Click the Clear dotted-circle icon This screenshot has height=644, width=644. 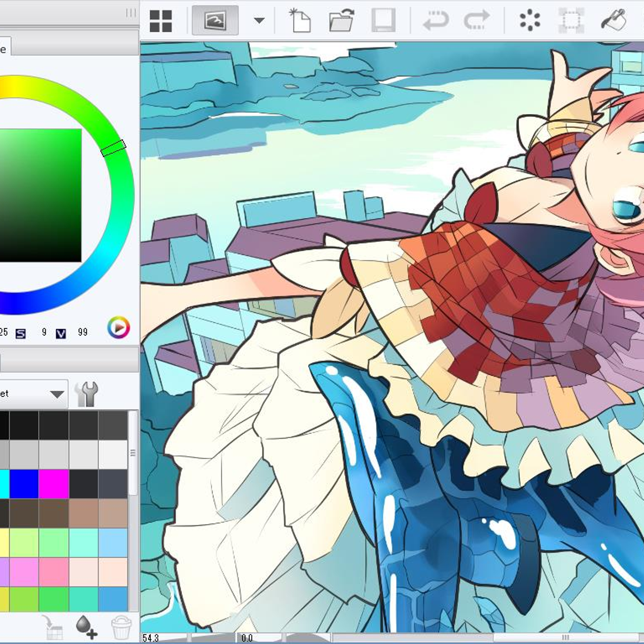click(x=530, y=20)
